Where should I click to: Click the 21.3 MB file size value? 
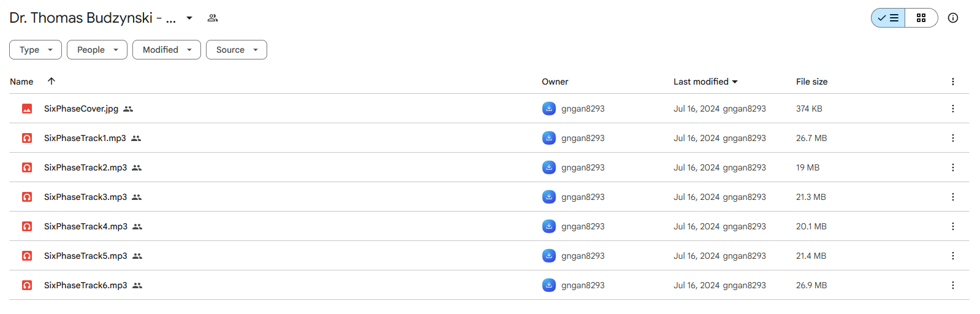click(x=811, y=197)
